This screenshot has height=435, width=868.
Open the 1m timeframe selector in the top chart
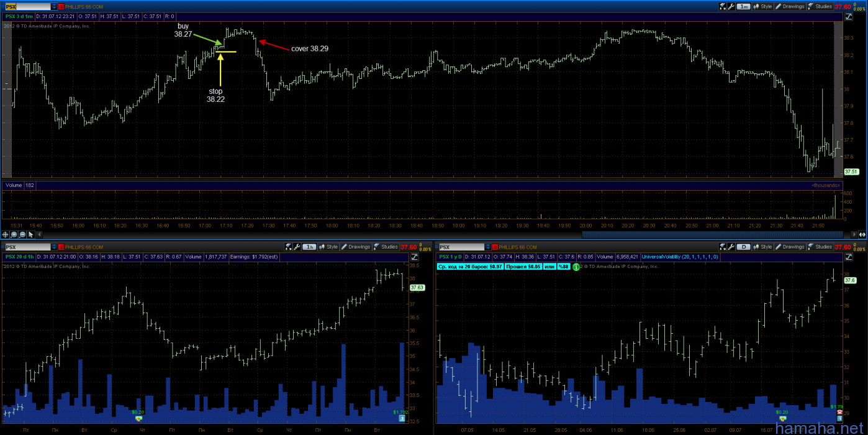point(744,6)
